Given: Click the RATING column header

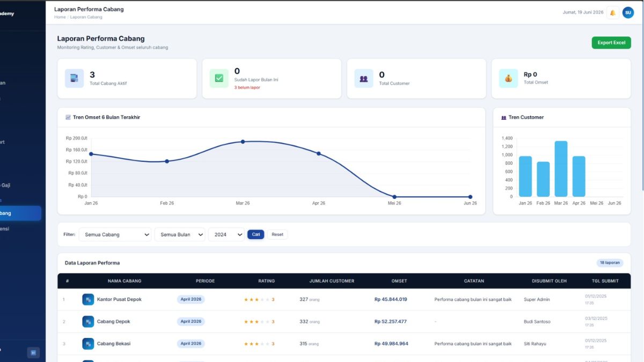Looking at the screenshot, I should 266,281.
